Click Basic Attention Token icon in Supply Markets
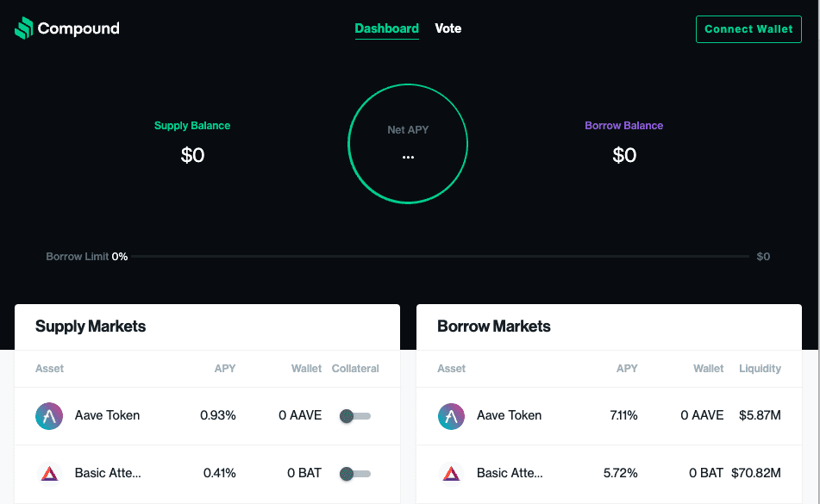This screenshot has width=820, height=504. pos(49,473)
